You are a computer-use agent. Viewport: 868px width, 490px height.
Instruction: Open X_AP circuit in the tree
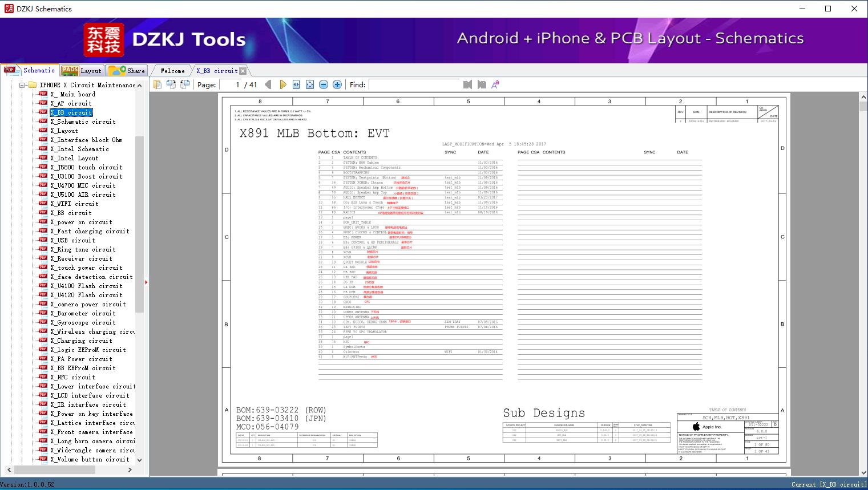[x=71, y=103]
